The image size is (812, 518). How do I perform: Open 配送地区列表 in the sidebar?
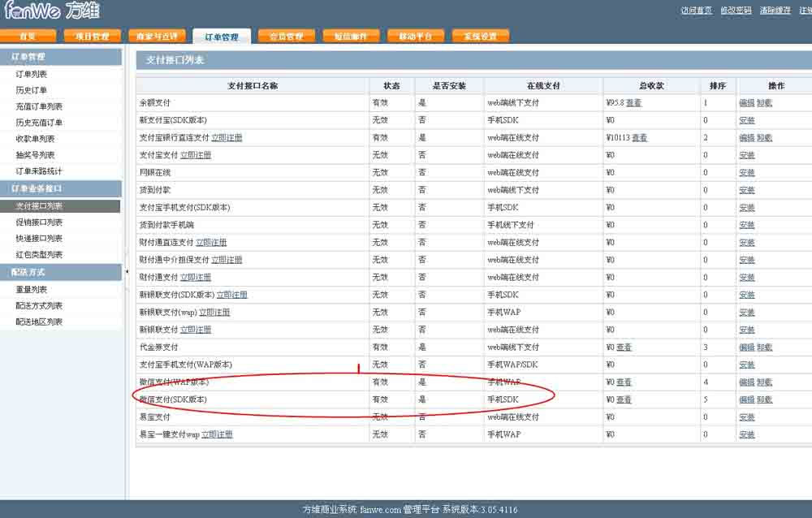39,322
